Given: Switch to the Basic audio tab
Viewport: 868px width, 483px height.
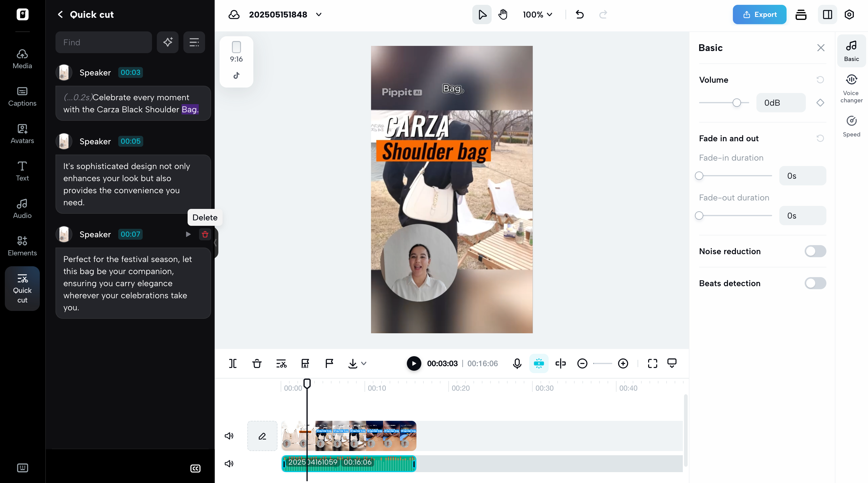Looking at the screenshot, I should [851, 51].
